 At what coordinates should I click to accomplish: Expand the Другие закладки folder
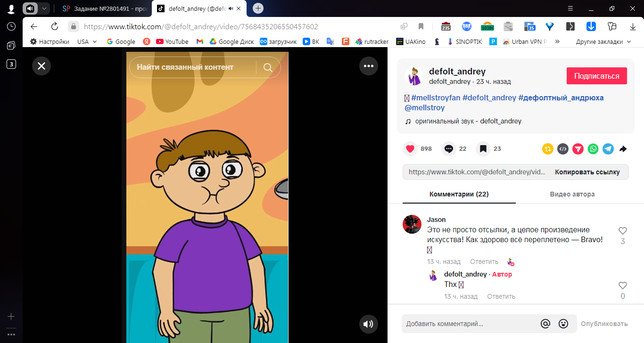point(603,41)
